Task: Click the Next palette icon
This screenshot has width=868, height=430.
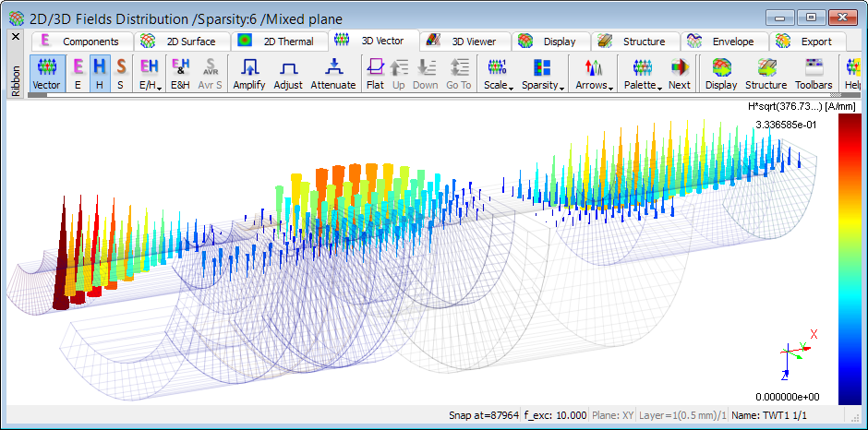Action: click(680, 73)
